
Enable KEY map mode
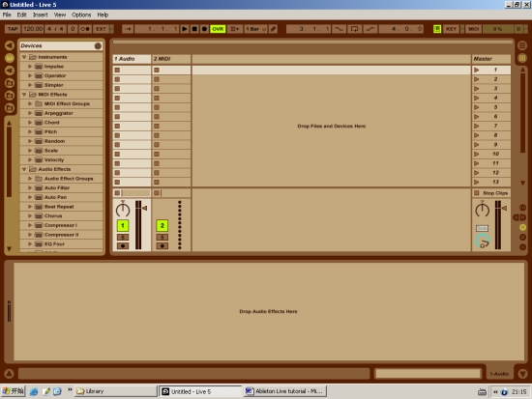(451, 29)
